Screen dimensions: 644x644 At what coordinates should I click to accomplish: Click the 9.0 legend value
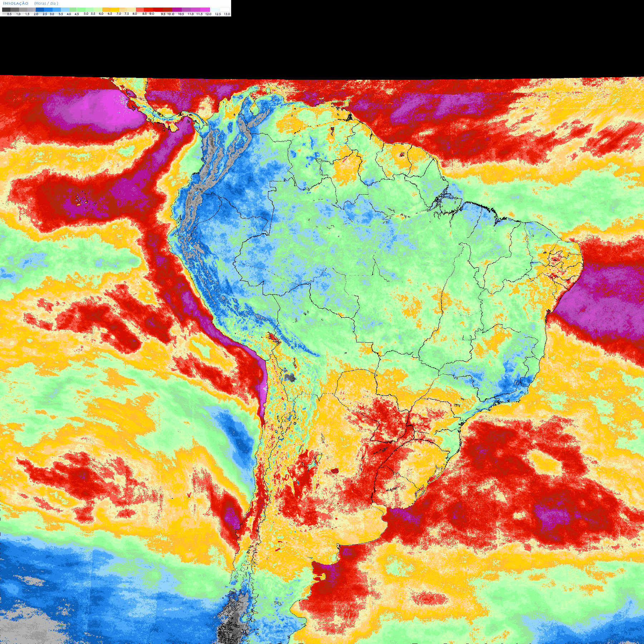click(x=152, y=14)
